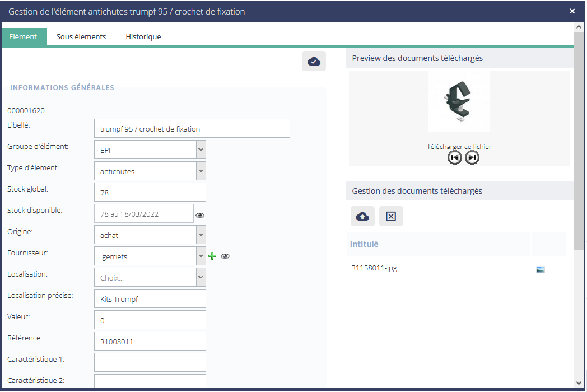This screenshot has height=392, width=587.
Task: Click the delete documents X icon
Action: [x=391, y=216]
